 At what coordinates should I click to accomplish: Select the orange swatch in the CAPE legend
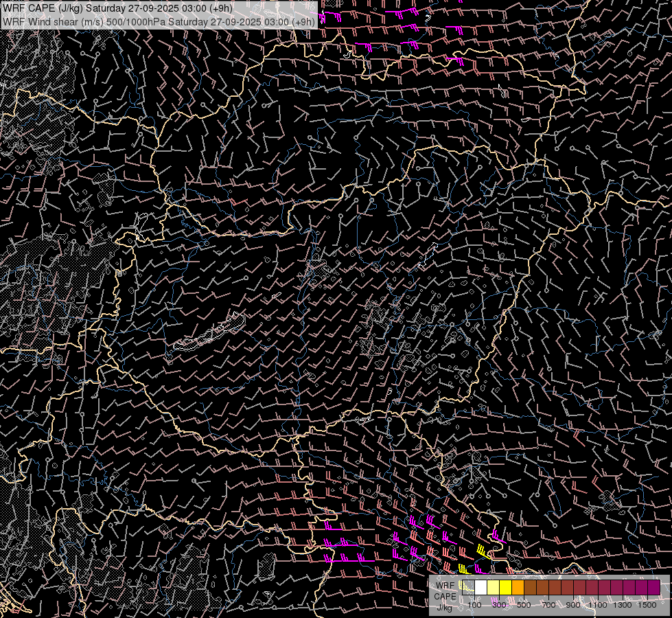(x=518, y=587)
